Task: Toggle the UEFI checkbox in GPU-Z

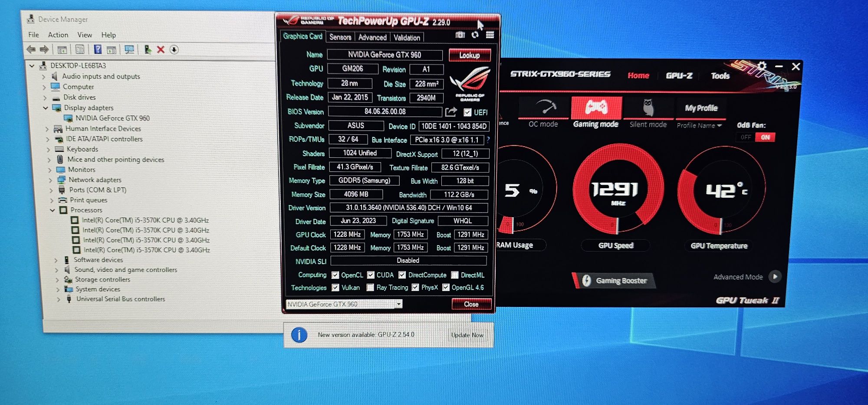Action: 467,112
